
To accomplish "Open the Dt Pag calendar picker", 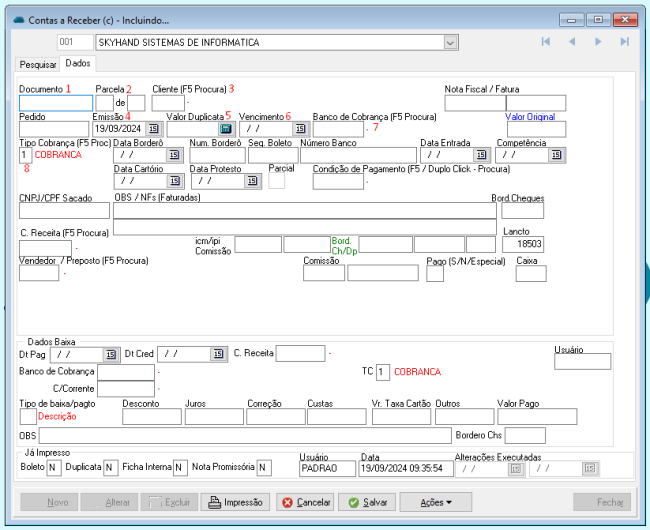I will point(111,354).
